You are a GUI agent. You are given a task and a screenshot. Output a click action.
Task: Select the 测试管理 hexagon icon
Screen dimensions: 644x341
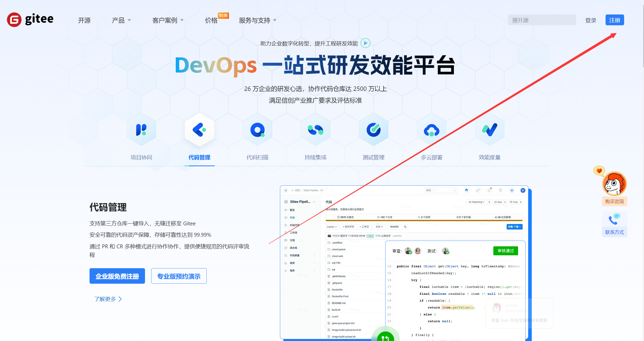[374, 130]
